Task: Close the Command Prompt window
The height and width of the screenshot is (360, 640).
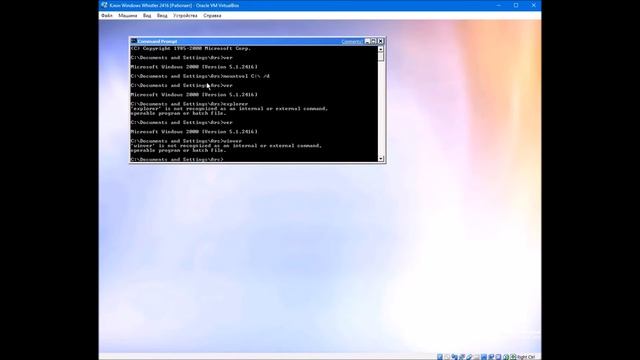Action: pos(380,41)
